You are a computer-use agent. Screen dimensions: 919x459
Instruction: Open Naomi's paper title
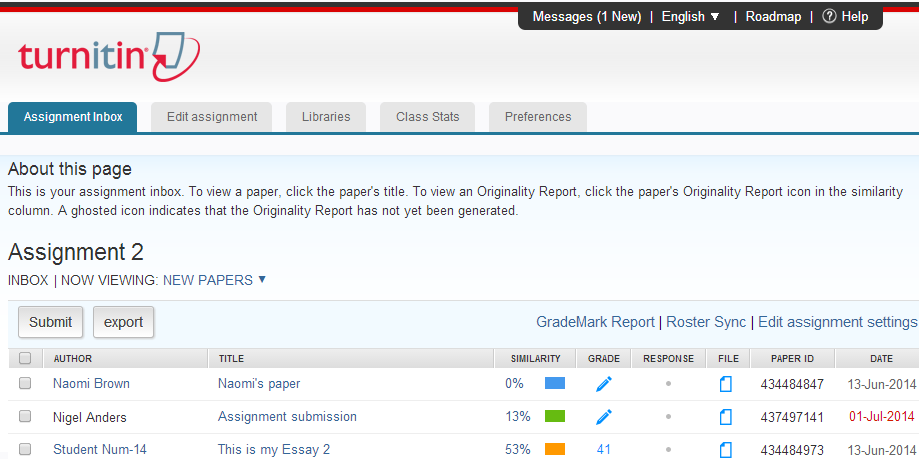coord(259,384)
